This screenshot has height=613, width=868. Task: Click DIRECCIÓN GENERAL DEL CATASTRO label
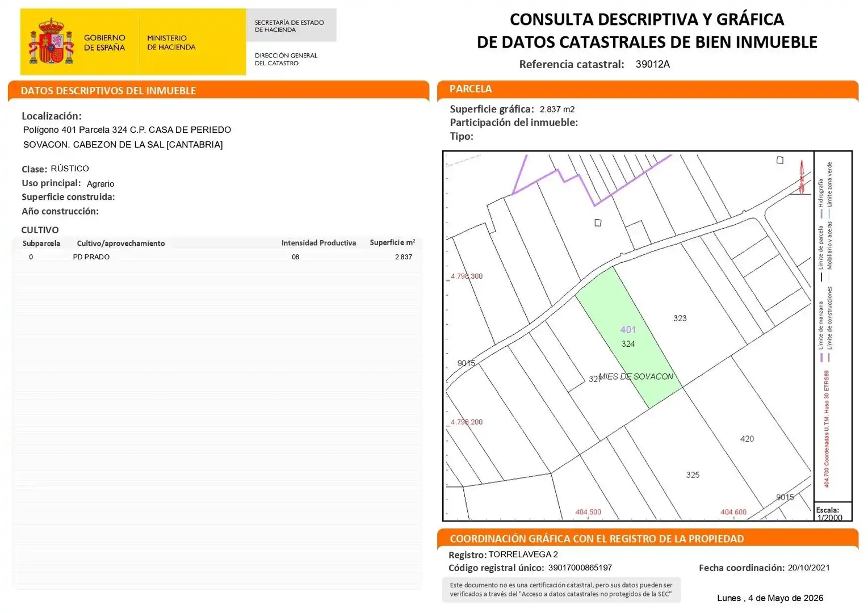(x=286, y=59)
